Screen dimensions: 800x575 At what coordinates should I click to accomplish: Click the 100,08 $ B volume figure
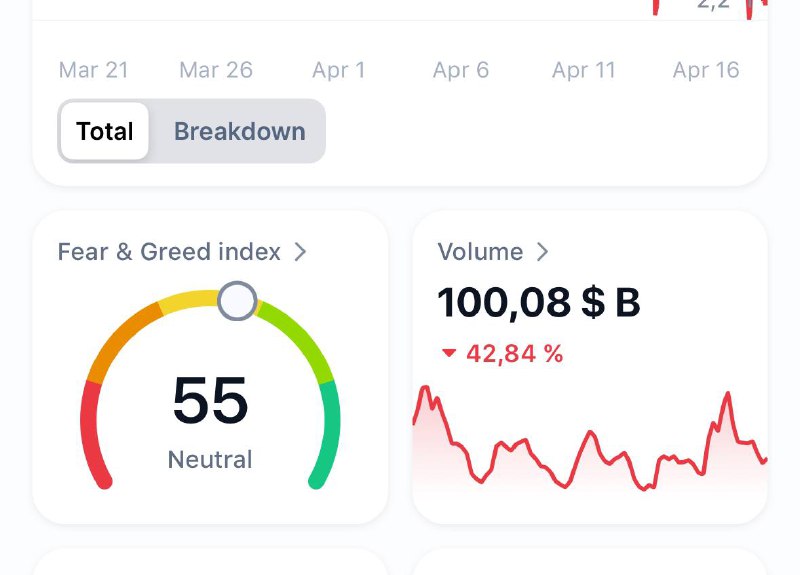pyautogui.click(x=539, y=302)
